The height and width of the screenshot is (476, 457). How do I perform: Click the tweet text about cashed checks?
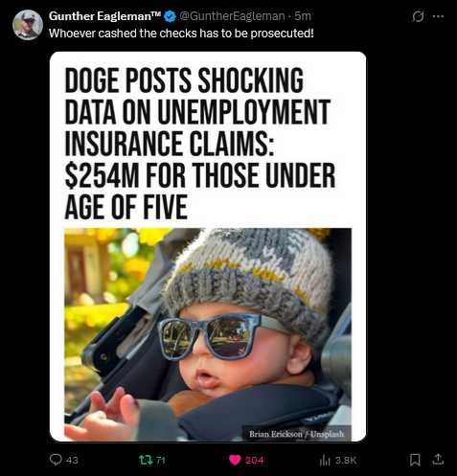(181, 34)
